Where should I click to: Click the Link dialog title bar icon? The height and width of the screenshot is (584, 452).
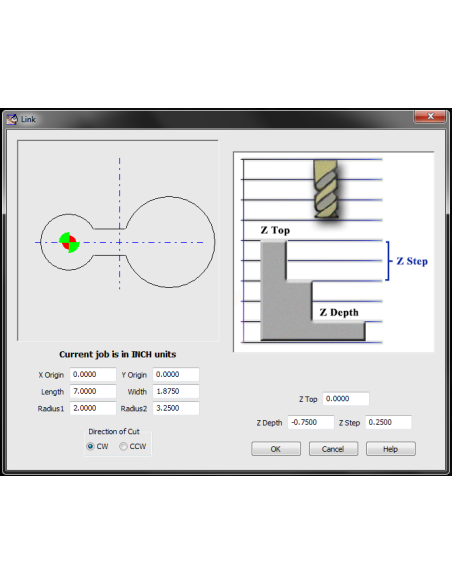tap(12, 119)
